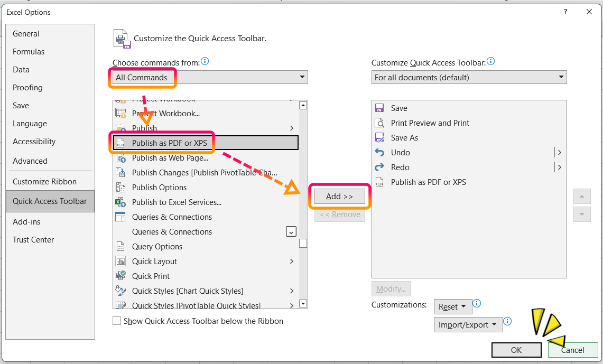Click the Query Options document icon
603x364 pixels.
click(x=120, y=246)
